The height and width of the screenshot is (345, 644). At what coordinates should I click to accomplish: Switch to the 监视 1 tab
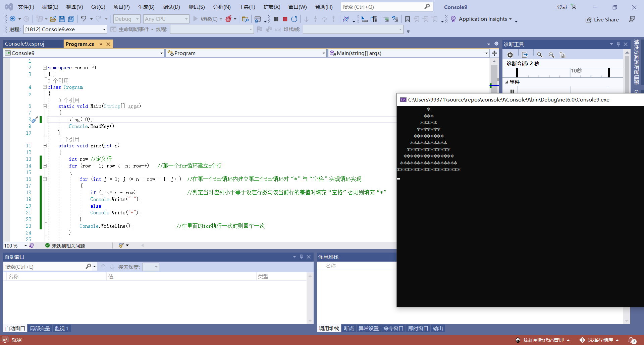[x=62, y=329]
